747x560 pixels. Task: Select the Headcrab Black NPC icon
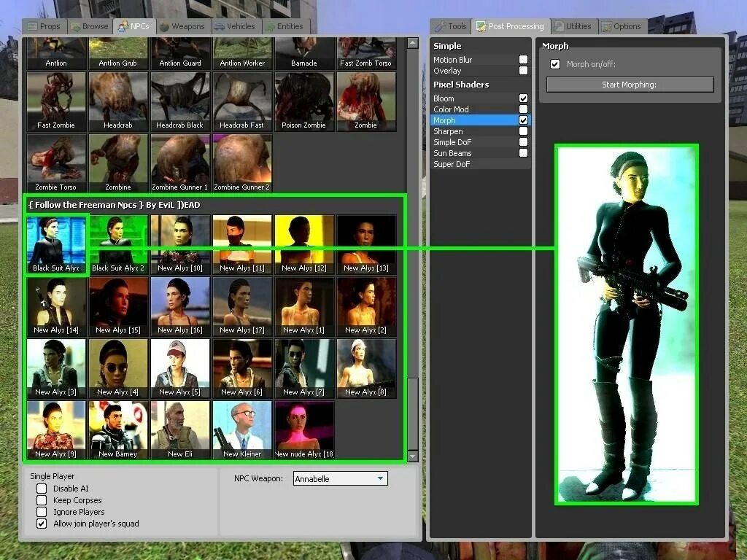[180, 102]
